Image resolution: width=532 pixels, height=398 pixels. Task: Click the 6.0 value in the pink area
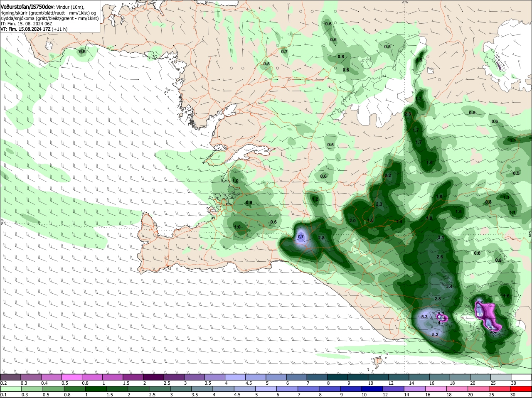(x=479, y=315)
